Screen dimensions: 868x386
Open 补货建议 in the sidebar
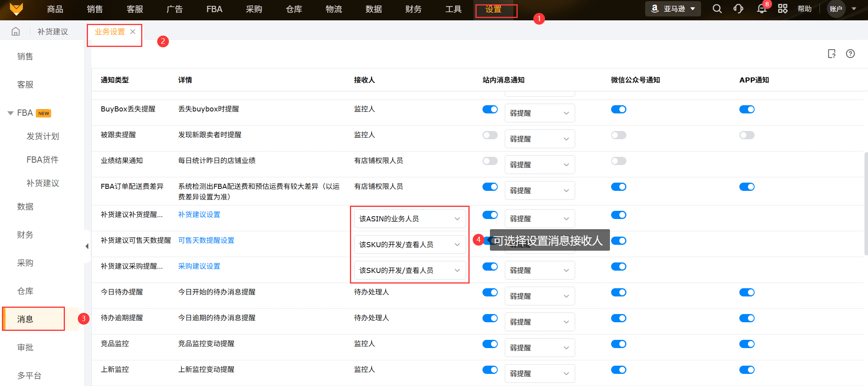tap(43, 183)
